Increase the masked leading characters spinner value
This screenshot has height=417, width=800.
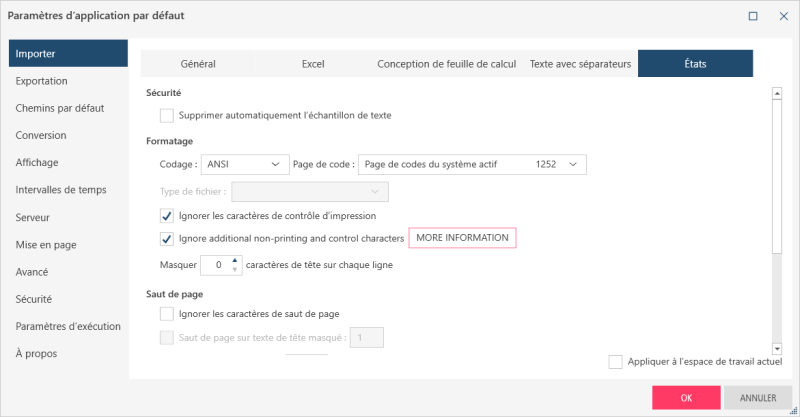click(235, 262)
